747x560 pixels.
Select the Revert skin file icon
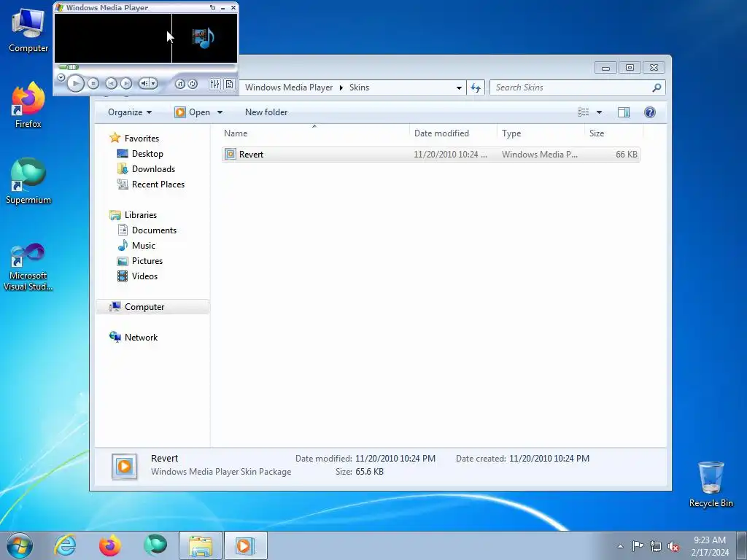[230, 155]
